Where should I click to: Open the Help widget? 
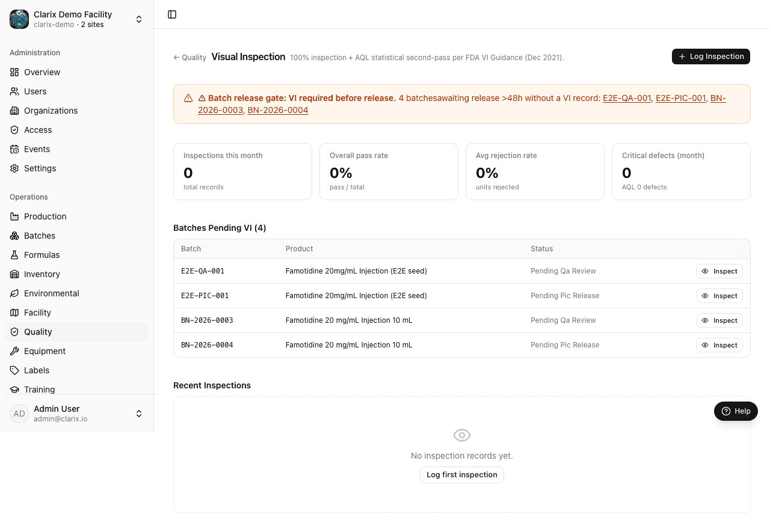[x=736, y=411]
